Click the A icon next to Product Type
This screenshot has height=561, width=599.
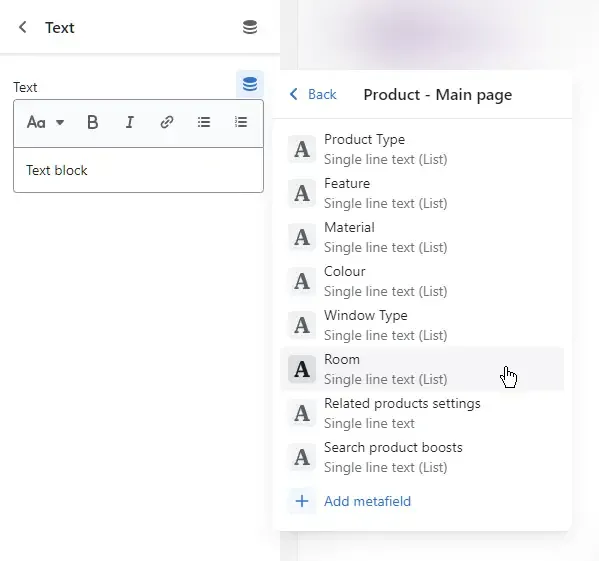(302, 149)
